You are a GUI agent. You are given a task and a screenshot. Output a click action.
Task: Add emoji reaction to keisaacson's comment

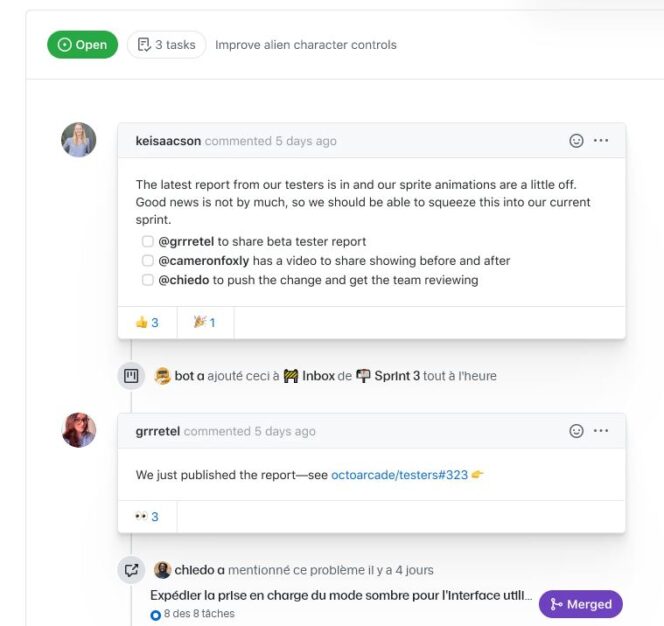click(x=576, y=141)
